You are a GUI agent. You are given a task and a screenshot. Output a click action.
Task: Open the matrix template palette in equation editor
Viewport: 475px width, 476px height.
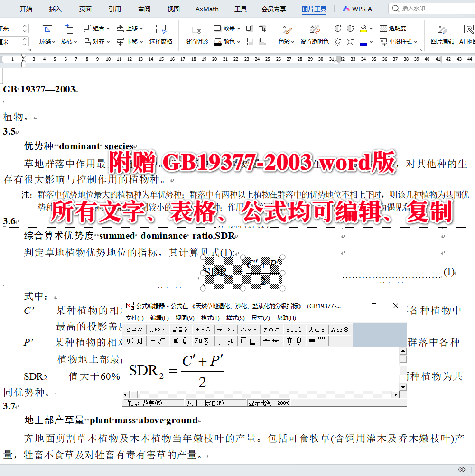(322, 341)
